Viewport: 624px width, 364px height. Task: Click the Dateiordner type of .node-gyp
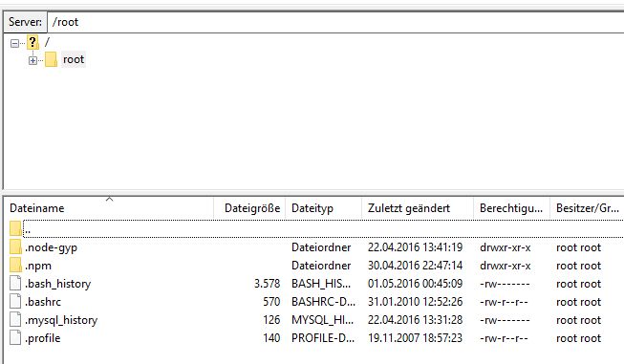(321, 247)
